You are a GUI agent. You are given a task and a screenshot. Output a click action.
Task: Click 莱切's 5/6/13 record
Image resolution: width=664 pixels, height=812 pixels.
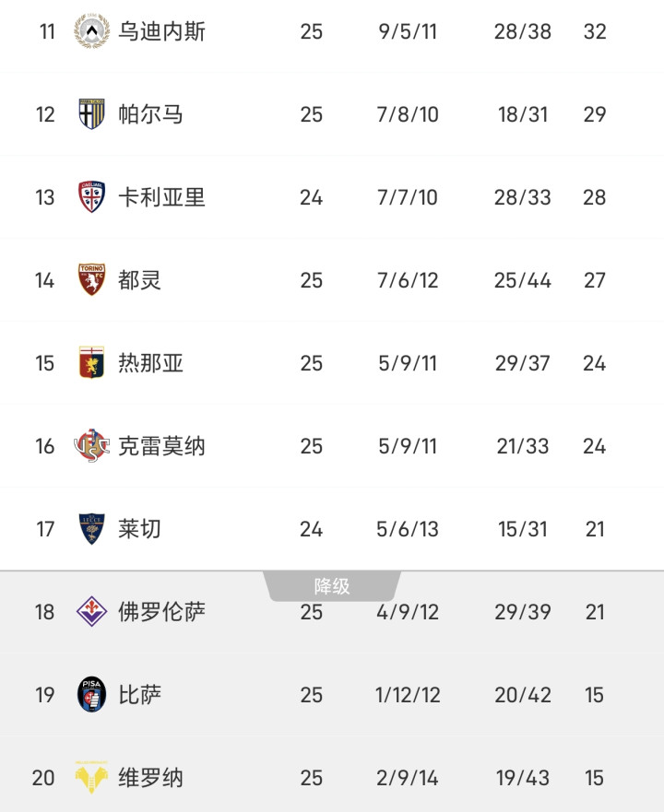pyautogui.click(x=408, y=529)
